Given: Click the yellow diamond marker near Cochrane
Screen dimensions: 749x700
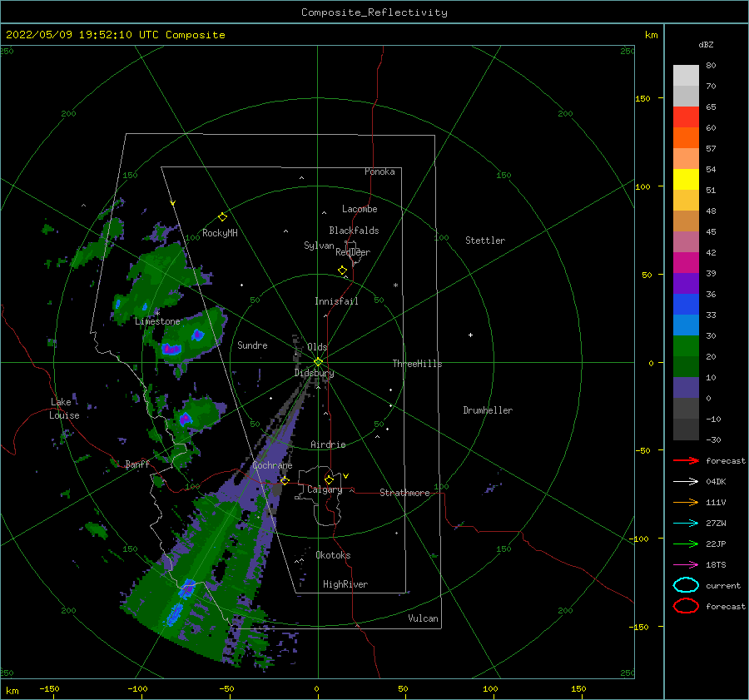Looking at the screenshot, I should point(285,480).
